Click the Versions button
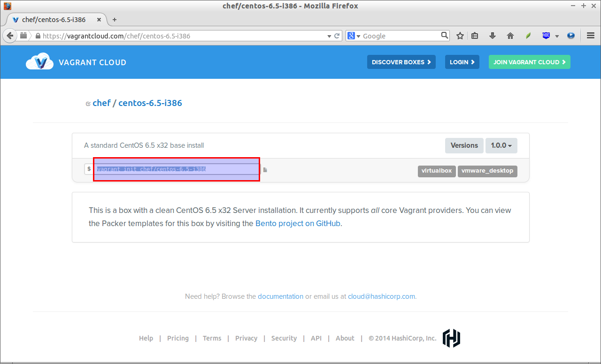The image size is (601, 364). pos(464,145)
